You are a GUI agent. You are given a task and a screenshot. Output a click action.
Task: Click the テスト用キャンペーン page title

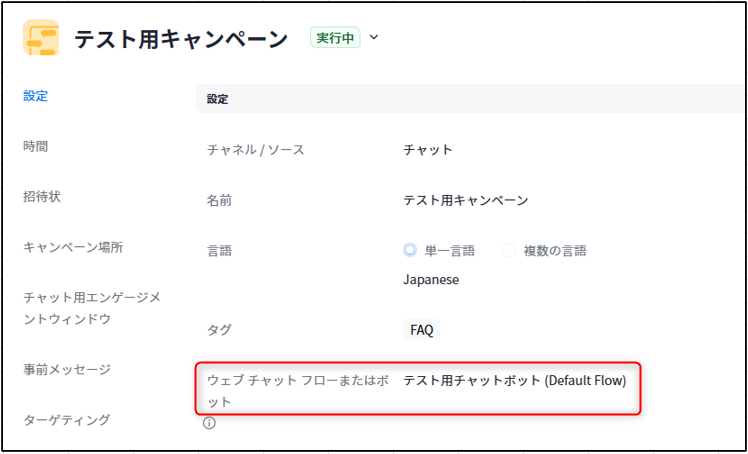181,39
